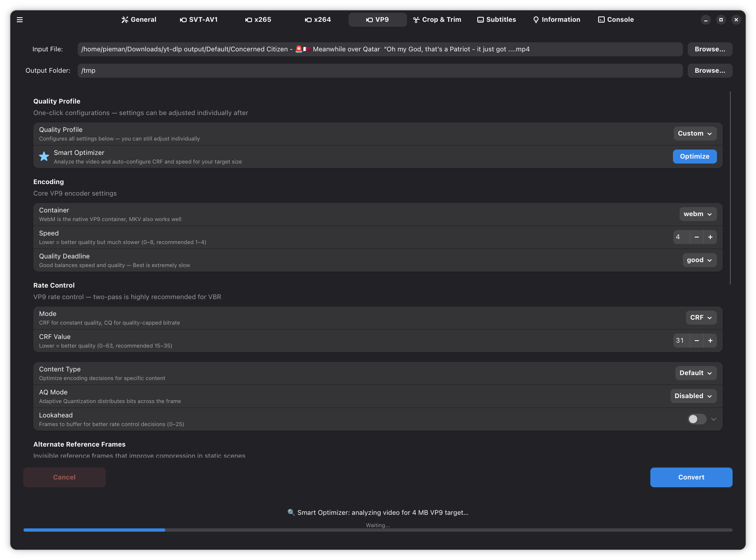Open the AQ Mode dropdown

pyautogui.click(x=693, y=396)
